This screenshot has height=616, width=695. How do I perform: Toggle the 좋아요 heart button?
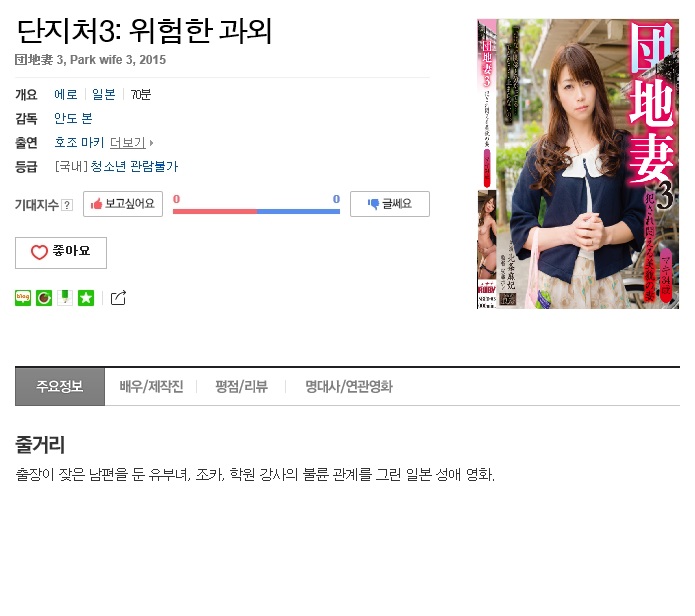61,253
